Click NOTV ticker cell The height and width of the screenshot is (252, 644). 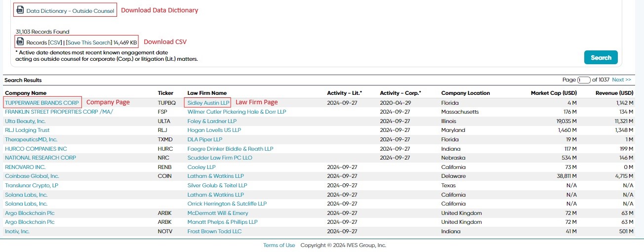click(x=165, y=231)
